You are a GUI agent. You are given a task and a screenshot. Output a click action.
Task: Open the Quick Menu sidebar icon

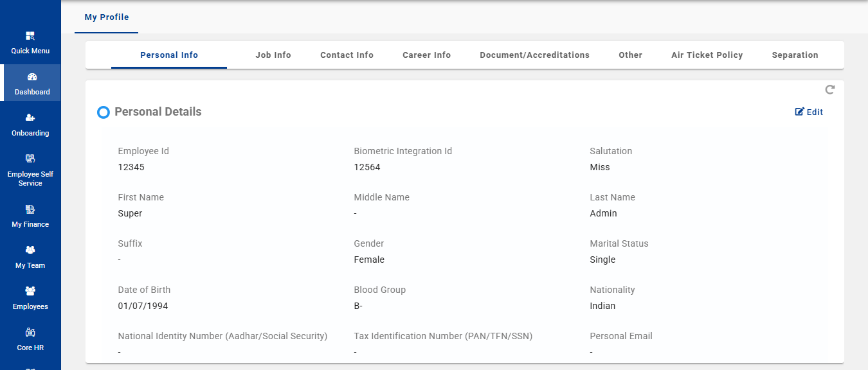click(x=30, y=37)
